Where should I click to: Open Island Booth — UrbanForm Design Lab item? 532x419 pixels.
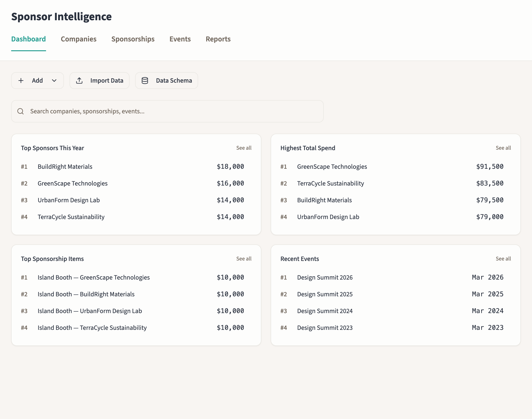[90, 311]
